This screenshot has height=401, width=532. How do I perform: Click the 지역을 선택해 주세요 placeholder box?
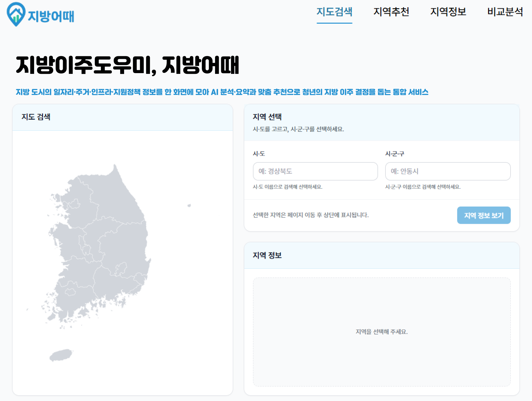pyautogui.click(x=382, y=332)
